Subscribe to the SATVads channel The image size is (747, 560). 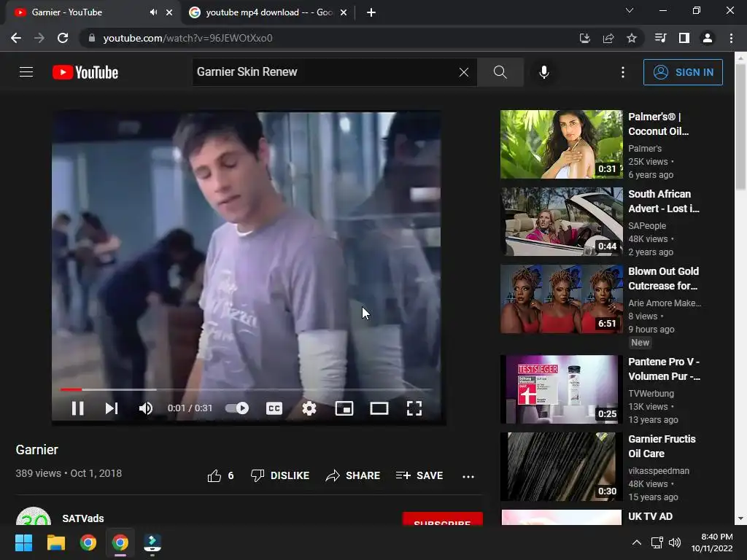point(443,519)
